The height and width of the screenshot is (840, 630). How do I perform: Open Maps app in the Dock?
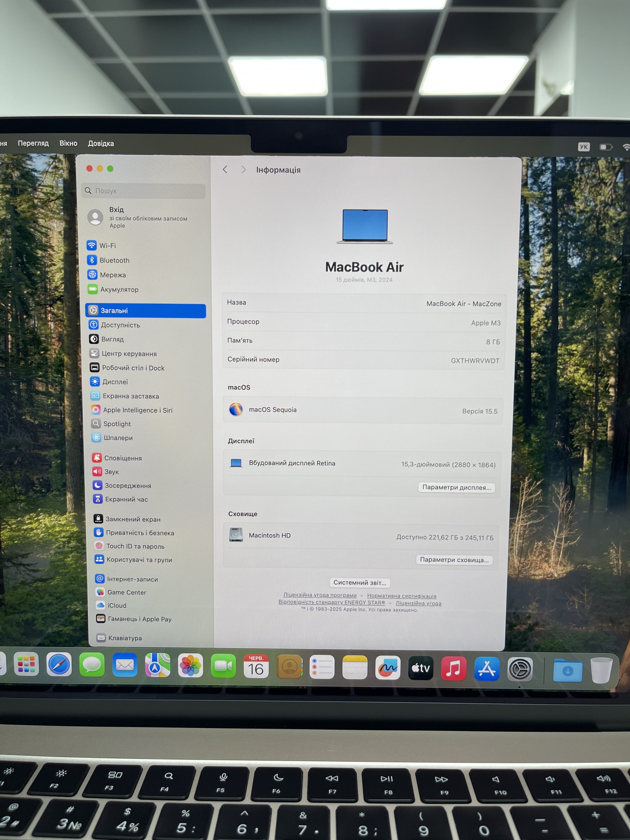(x=157, y=665)
